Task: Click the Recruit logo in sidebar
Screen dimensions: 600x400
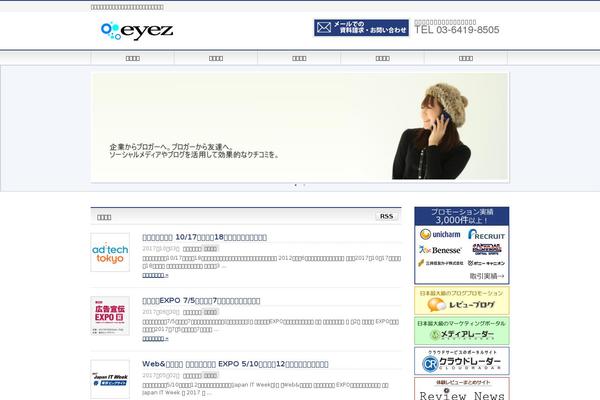Action: coord(486,235)
